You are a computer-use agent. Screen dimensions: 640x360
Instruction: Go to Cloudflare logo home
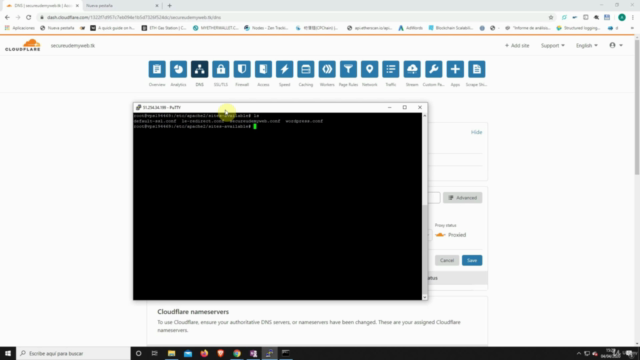click(23, 45)
